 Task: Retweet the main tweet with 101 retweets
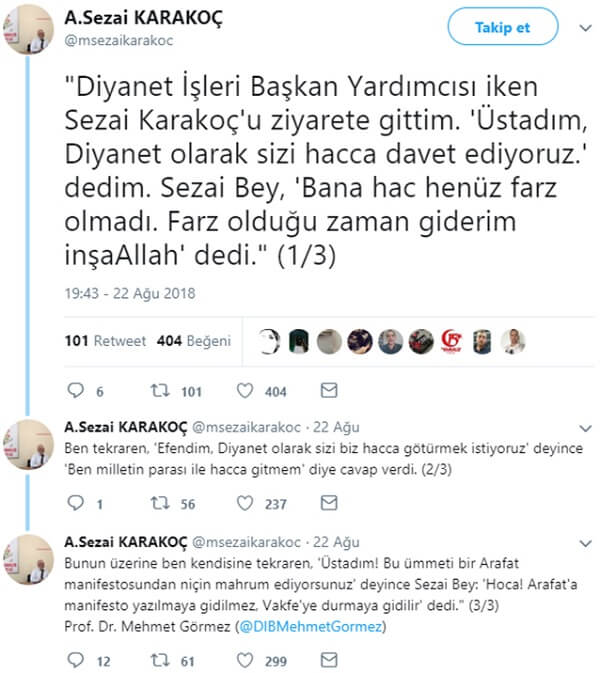(x=160, y=391)
